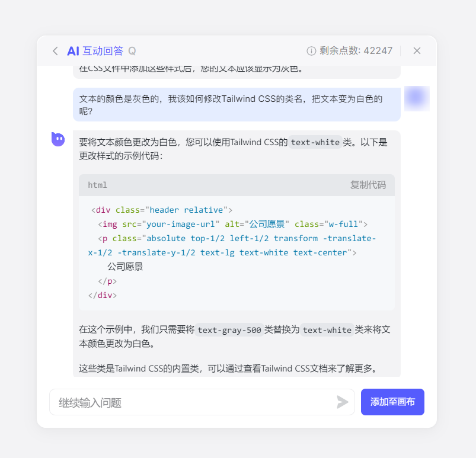
Task: Click the back chevron arrow in header
Action: pyautogui.click(x=55, y=51)
